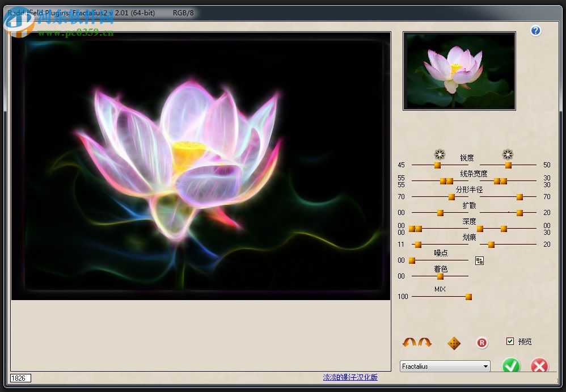Click the left-pointing undo arrow icon

409,342
